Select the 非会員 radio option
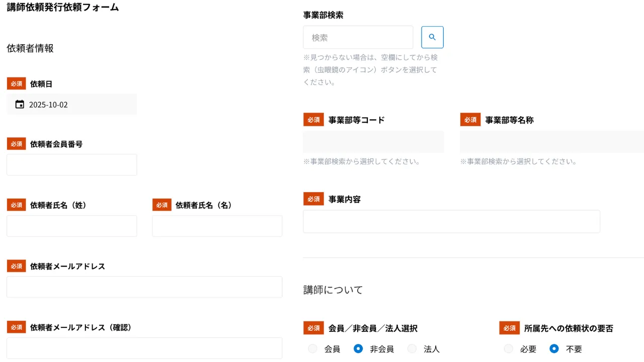This screenshot has height=362, width=644. (x=358, y=349)
